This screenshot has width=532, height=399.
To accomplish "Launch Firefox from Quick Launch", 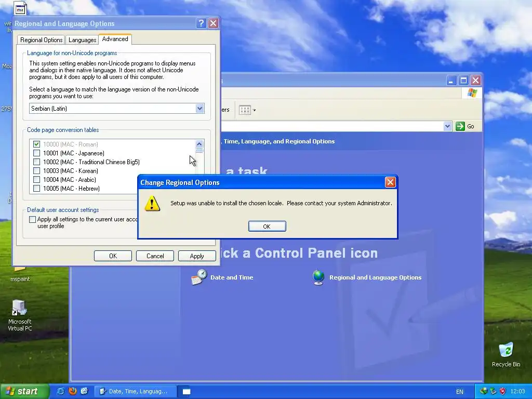I will [73, 391].
